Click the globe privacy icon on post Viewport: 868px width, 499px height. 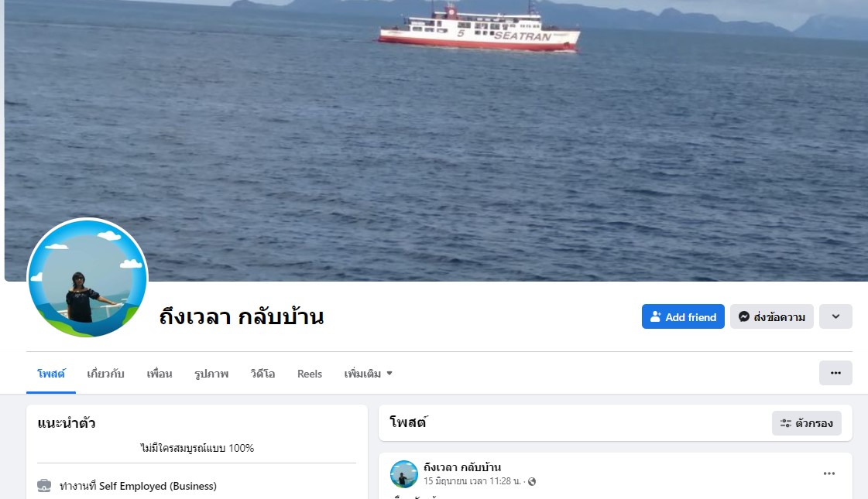tap(532, 481)
